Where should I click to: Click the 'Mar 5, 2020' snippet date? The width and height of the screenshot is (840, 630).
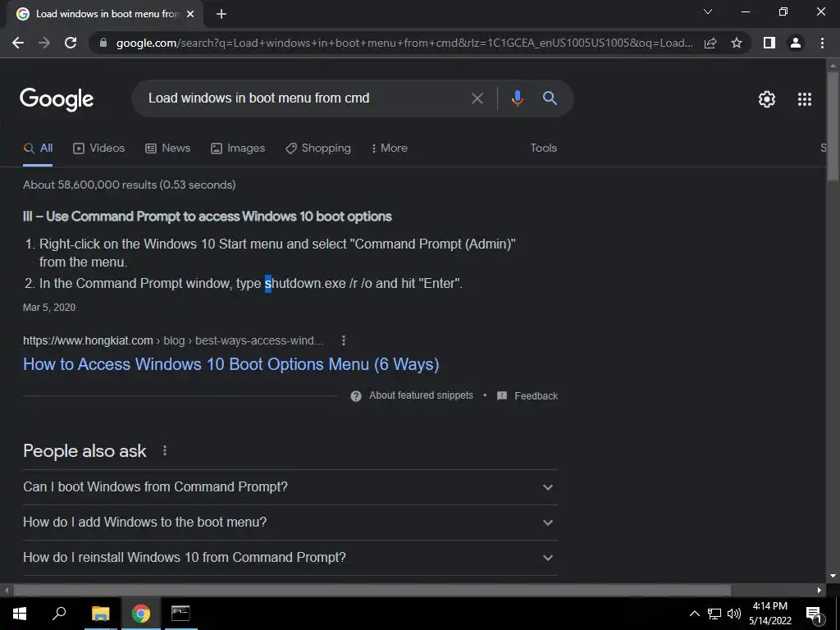(49, 308)
